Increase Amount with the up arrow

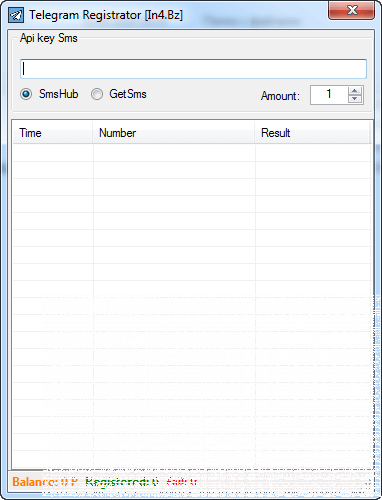(355, 91)
